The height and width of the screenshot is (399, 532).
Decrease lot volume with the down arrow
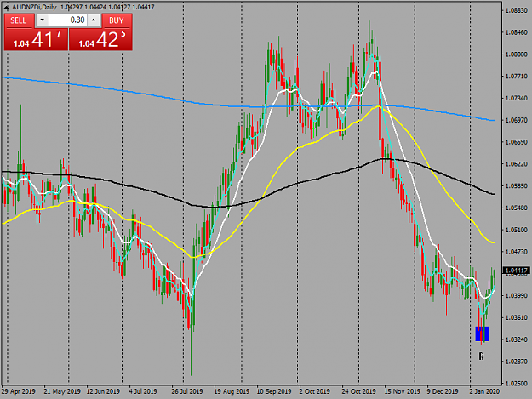pyautogui.click(x=42, y=20)
